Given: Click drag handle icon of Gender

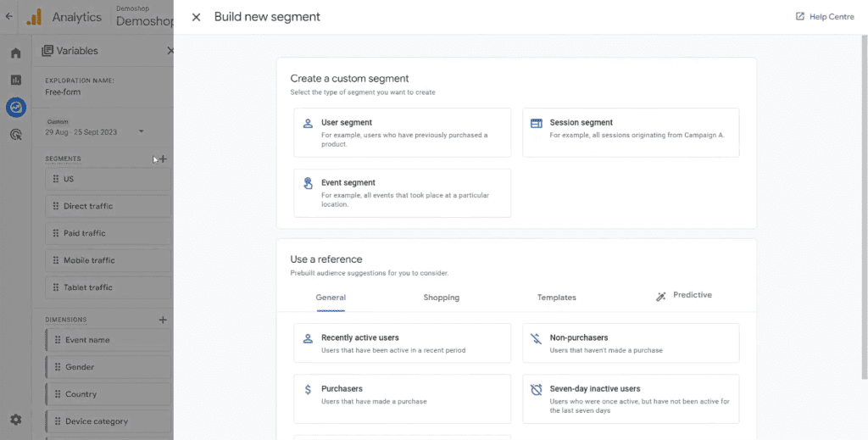Looking at the screenshot, I should point(57,367).
